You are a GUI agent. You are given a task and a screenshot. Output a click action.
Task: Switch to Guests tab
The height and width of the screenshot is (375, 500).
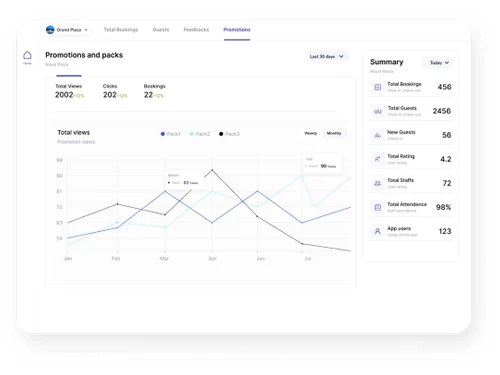click(x=161, y=30)
